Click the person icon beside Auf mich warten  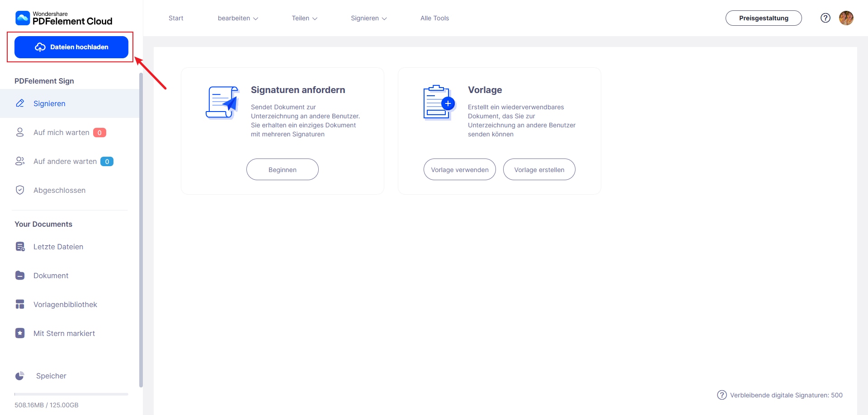pos(20,132)
